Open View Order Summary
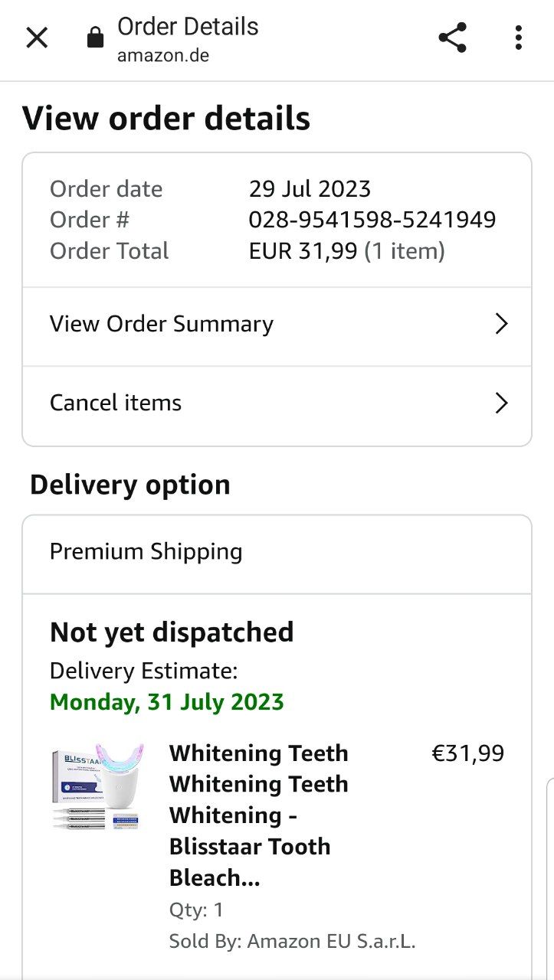Viewport: 554px width, 980px height. pyautogui.click(x=162, y=324)
